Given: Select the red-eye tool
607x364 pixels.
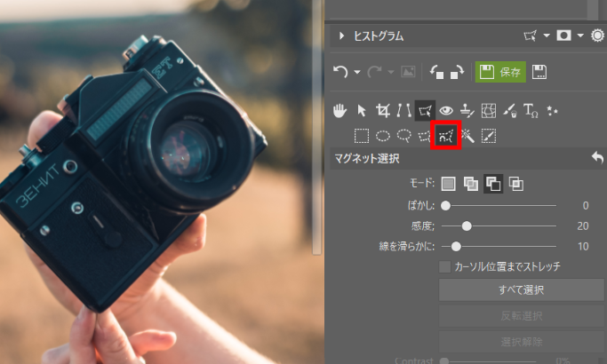Looking at the screenshot, I should click(446, 111).
